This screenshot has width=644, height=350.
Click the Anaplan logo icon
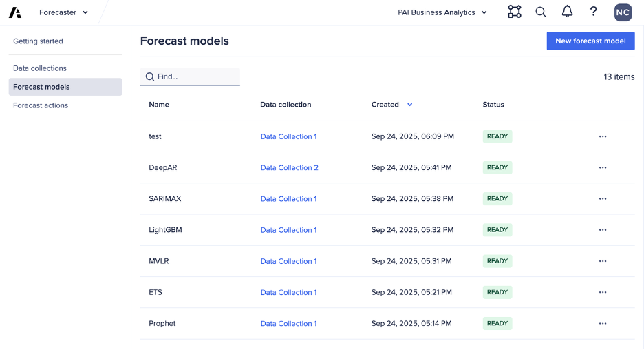coord(15,12)
